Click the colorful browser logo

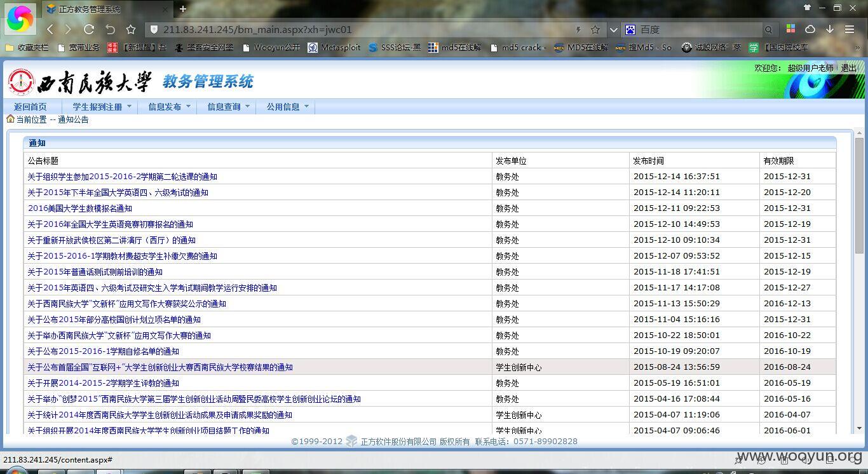pyautogui.click(x=20, y=18)
